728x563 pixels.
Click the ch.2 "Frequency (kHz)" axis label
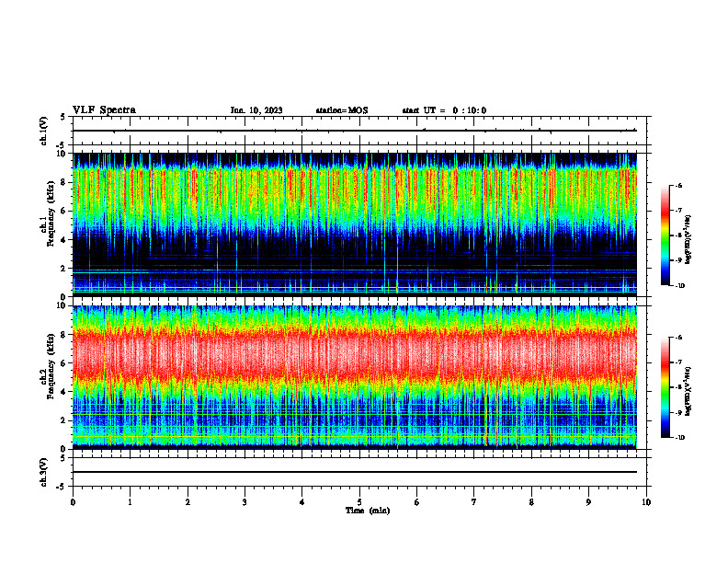point(51,365)
